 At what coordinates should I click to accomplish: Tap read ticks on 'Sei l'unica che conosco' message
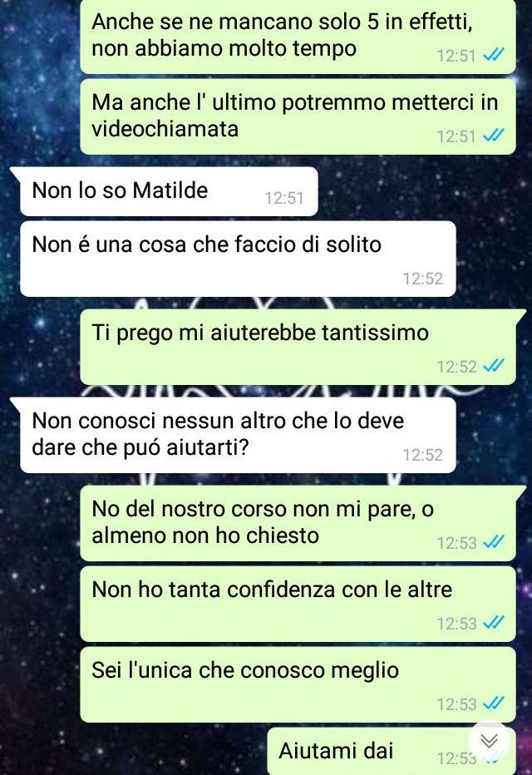tap(494, 703)
